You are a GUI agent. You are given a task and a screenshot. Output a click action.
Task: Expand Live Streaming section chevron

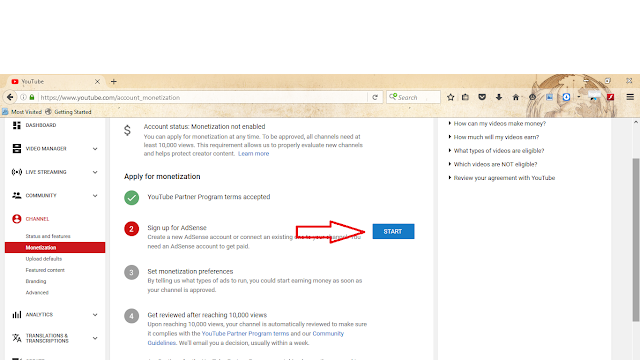point(95,172)
